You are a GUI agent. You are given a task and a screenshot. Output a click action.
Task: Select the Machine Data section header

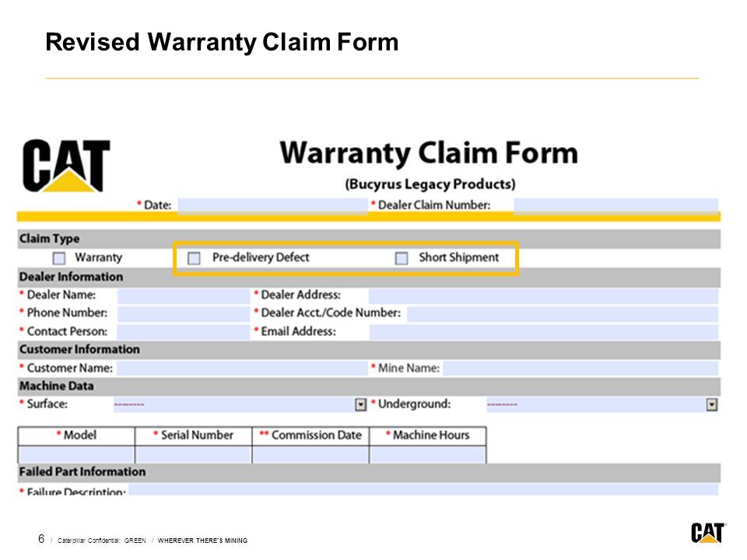369,387
